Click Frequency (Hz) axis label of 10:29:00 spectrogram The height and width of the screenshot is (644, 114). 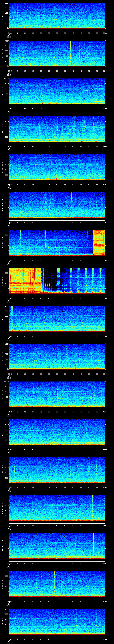3,16
